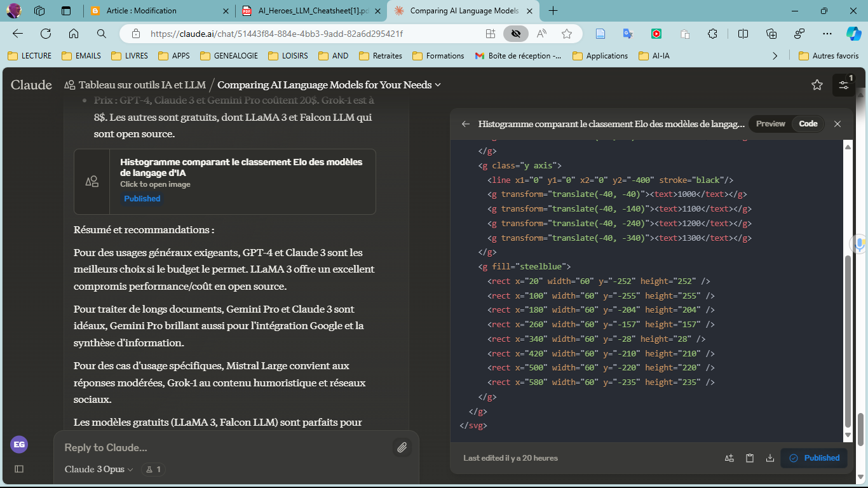Download the artifact file
This screenshot has height=488, width=868.
click(x=770, y=458)
